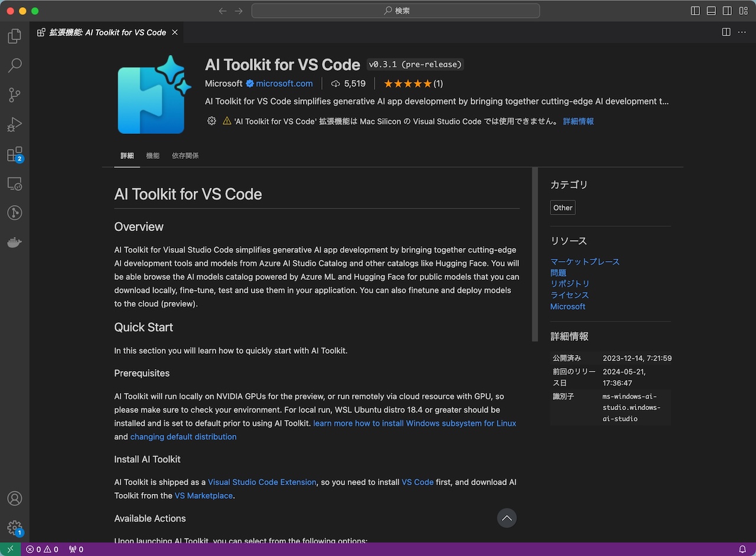Open the Git graph icon in activity bar
756x556 pixels.
point(14,213)
